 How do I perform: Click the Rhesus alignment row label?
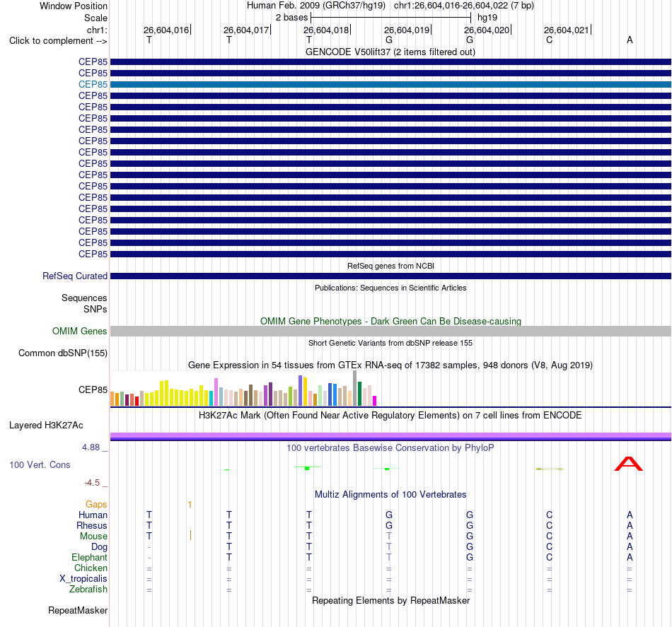pyautogui.click(x=92, y=525)
